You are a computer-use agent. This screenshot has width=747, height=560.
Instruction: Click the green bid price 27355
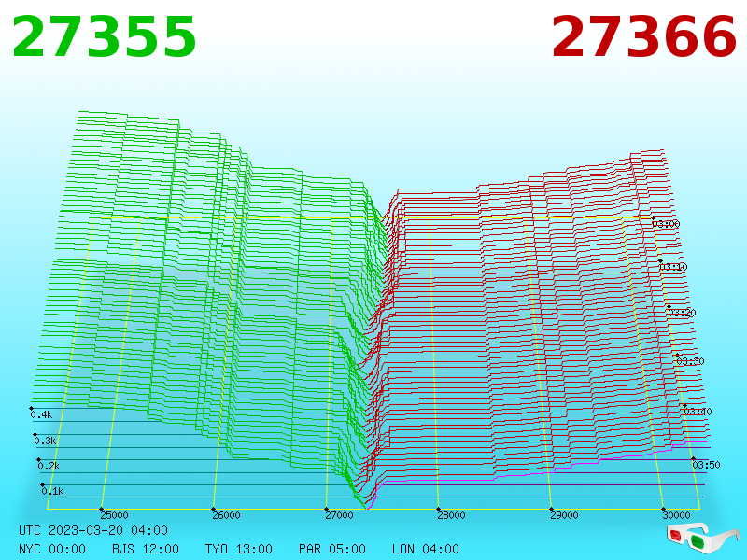tap(104, 37)
